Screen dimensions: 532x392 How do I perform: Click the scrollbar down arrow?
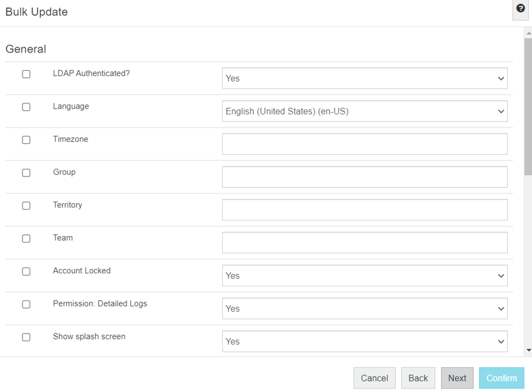tap(528, 350)
